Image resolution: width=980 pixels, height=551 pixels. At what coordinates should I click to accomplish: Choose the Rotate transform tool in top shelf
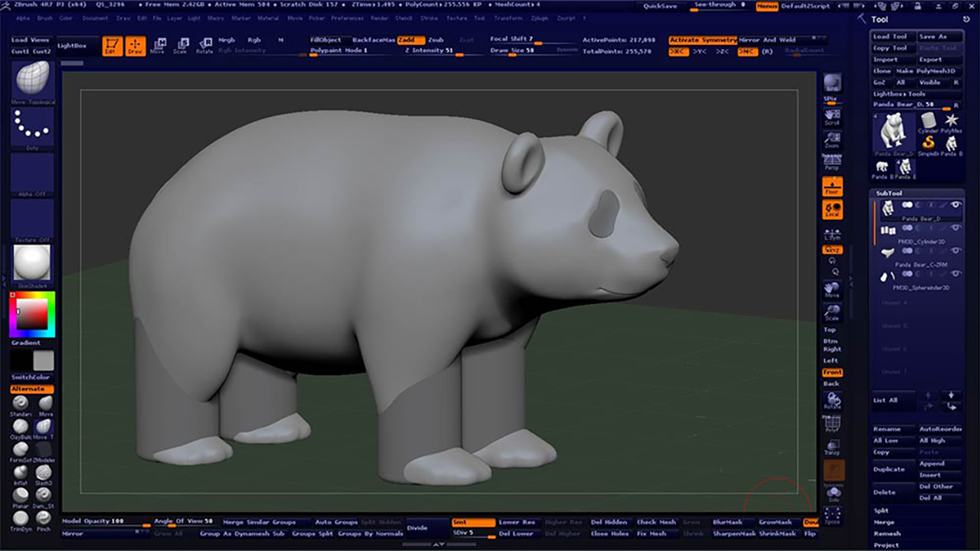click(204, 46)
